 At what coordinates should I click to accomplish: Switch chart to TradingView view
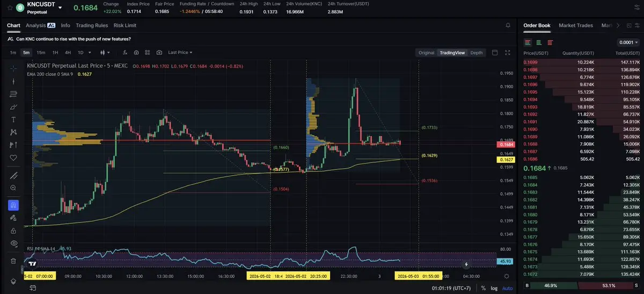point(452,53)
